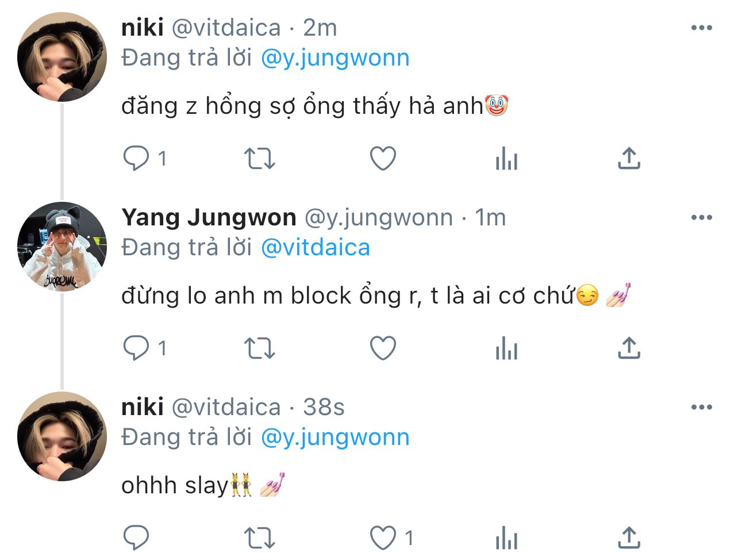The width and height of the screenshot is (738, 560).
Task: Like Yang Jungwon's tweet
Action: click(383, 348)
